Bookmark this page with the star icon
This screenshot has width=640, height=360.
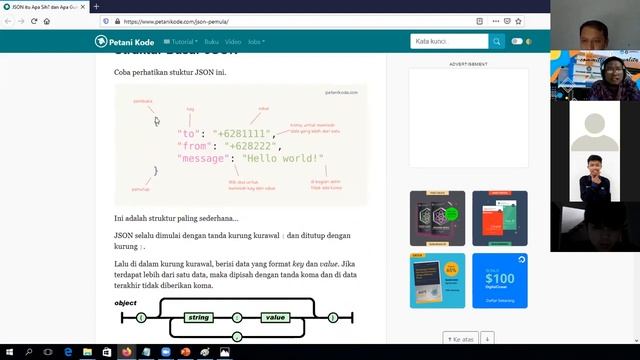click(x=518, y=21)
